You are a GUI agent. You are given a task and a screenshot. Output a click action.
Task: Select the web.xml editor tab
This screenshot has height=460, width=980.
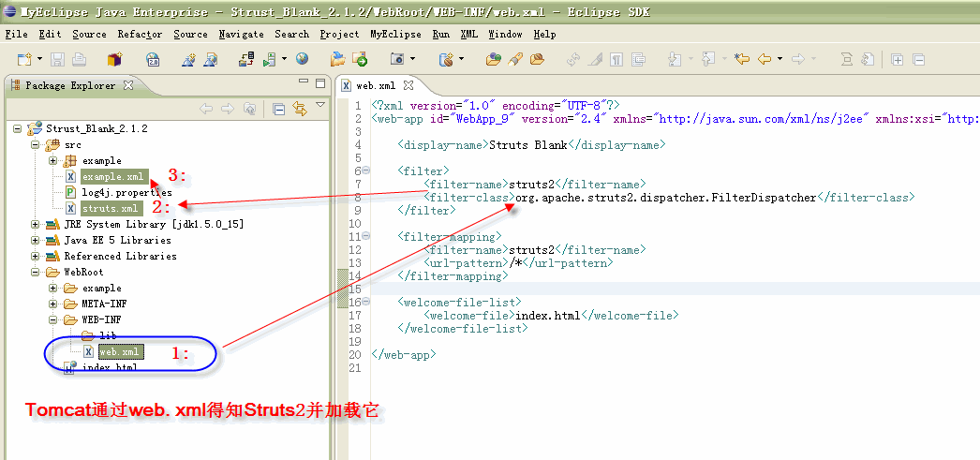[377, 85]
